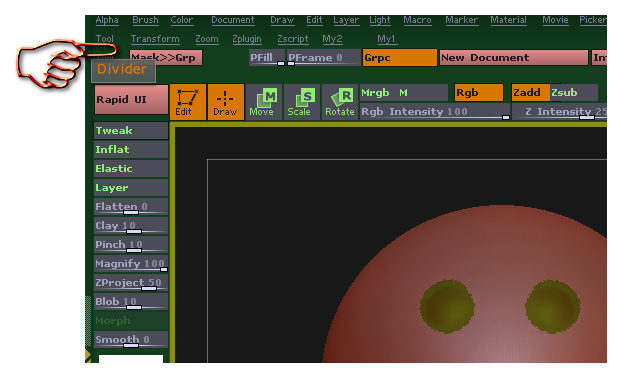
Task: Activate the Draw mode icon
Action: (226, 102)
